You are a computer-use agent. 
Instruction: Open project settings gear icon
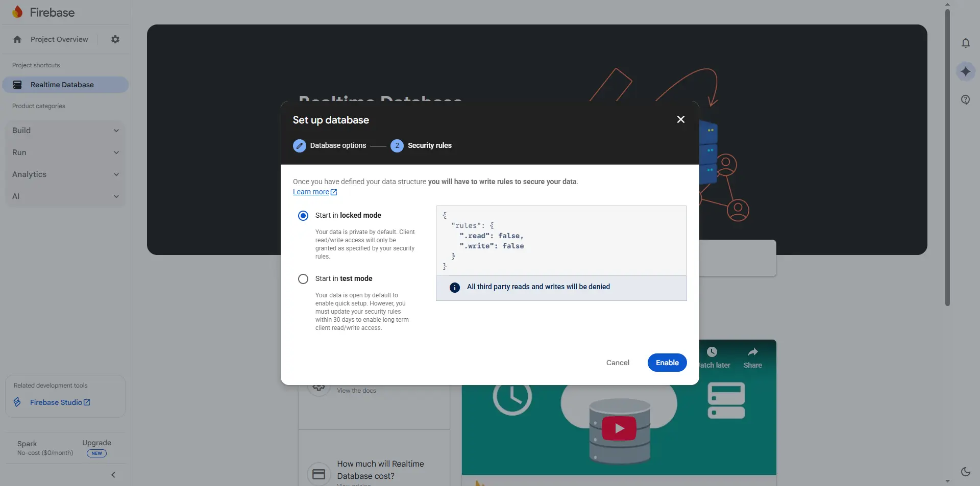(115, 39)
